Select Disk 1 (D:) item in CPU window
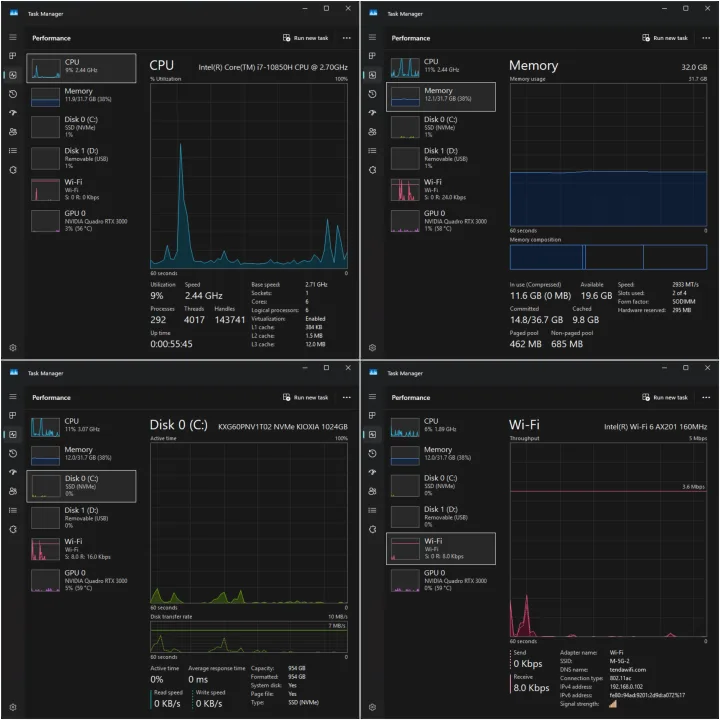 pos(81,158)
